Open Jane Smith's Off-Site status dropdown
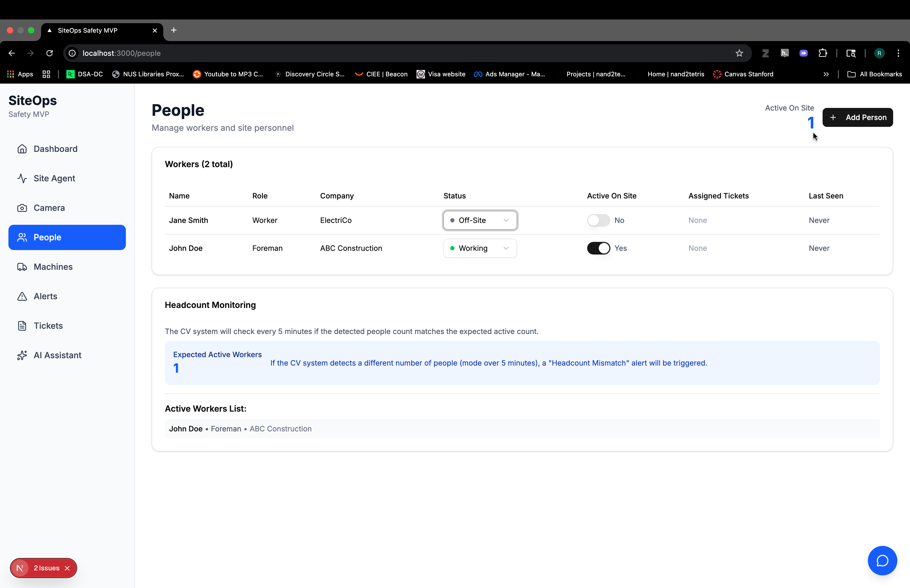The width and height of the screenshot is (910, 588). click(x=480, y=220)
